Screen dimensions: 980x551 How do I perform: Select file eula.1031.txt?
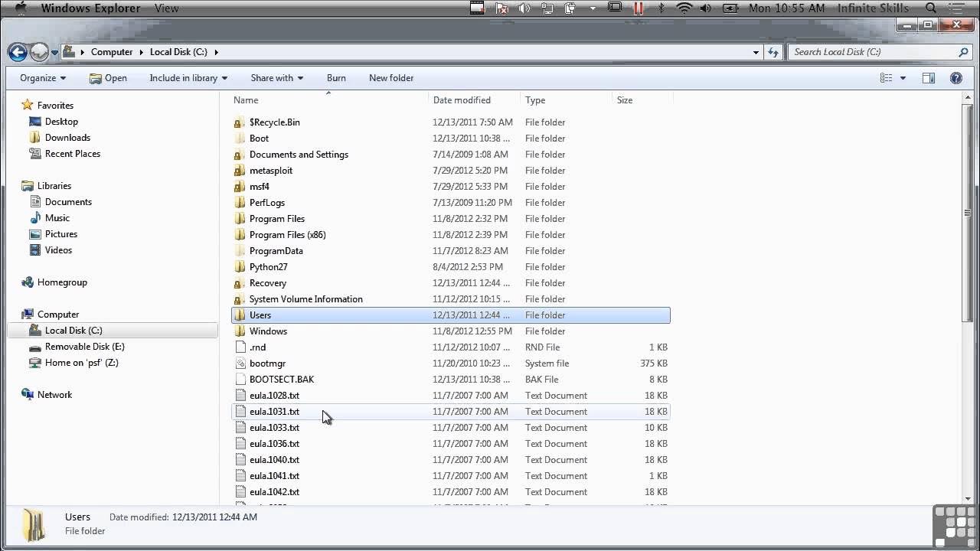pyautogui.click(x=450, y=412)
